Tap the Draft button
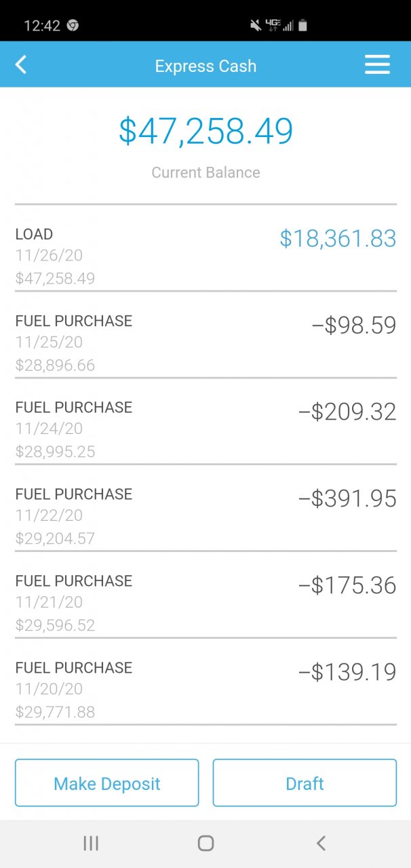The height and width of the screenshot is (868, 411). tap(305, 783)
